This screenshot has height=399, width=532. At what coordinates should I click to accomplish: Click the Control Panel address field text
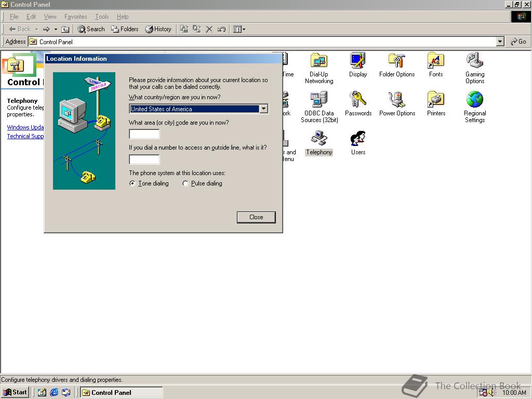[x=56, y=42]
